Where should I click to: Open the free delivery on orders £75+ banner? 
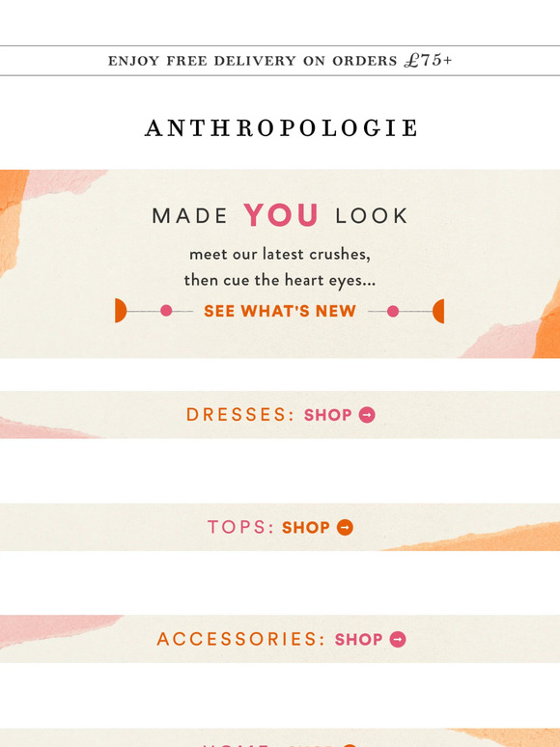[280, 61]
